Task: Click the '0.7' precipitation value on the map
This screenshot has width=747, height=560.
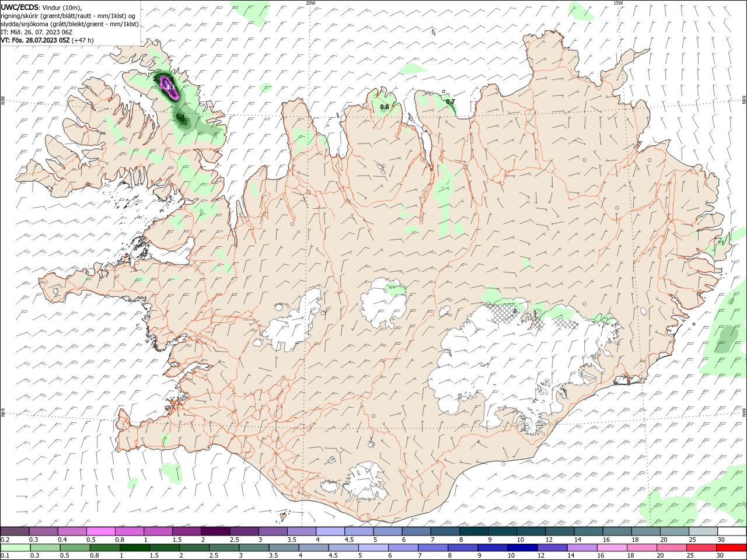Action: pyautogui.click(x=451, y=101)
